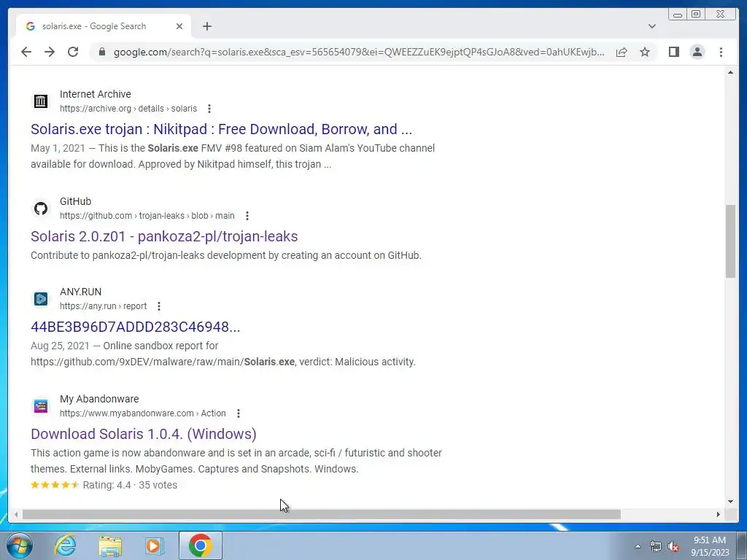The height and width of the screenshot is (560, 747).
Task: Click the GitHub favicon
Action: click(x=41, y=208)
